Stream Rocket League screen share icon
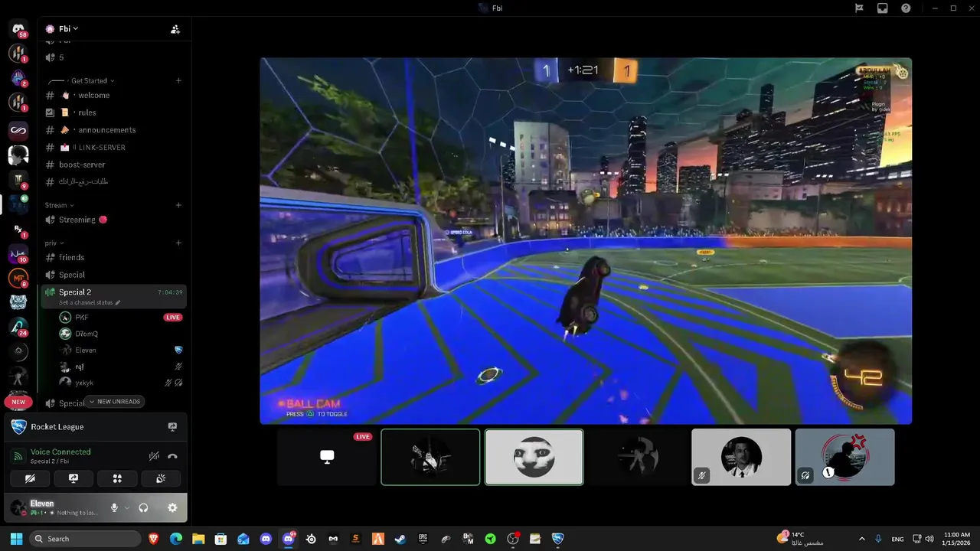This screenshot has height=551, width=980. click(172, 427)
